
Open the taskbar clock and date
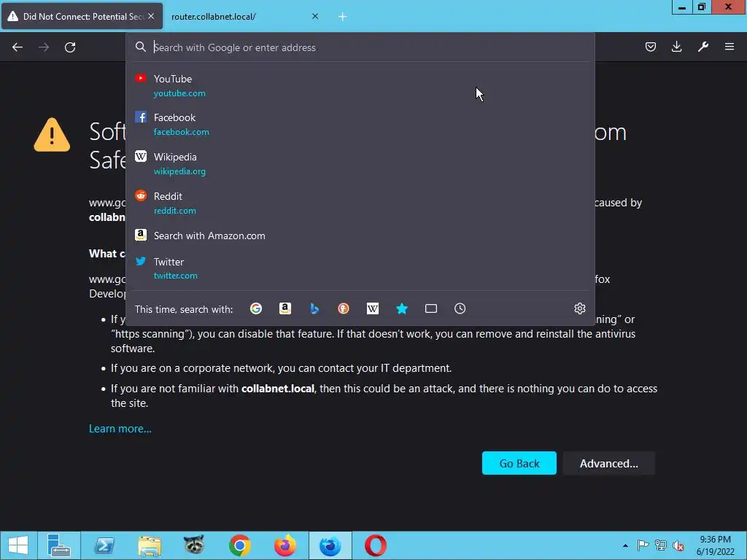click(x=715, y=545)
